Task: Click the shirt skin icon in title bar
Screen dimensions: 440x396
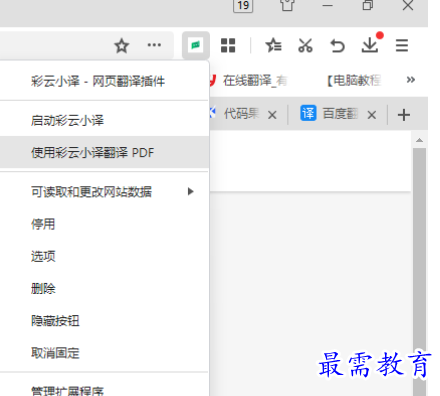Action: [x=287, y=5]
